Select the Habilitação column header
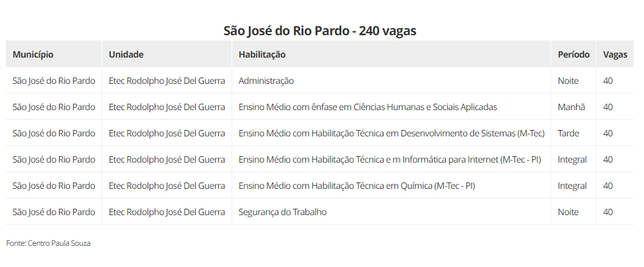This screenshot has width=644, height=267. (262, 54)
